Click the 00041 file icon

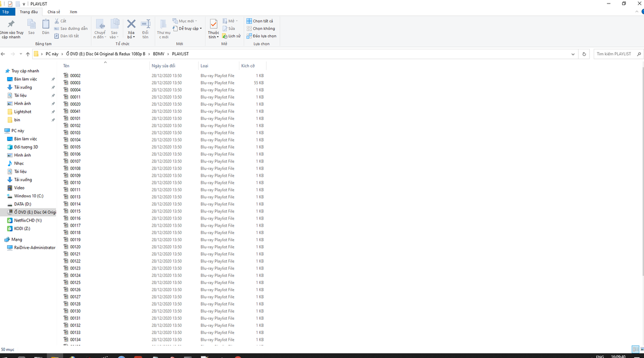(x=66, y=111)
